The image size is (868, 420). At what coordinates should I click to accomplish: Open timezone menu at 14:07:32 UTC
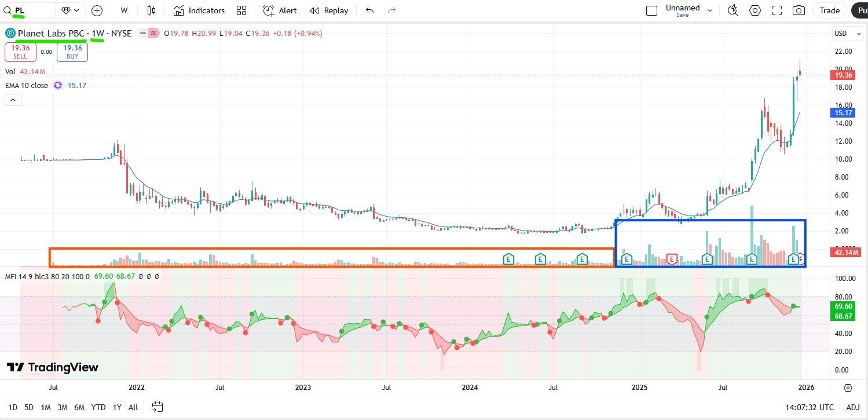(x=810, y=407)
